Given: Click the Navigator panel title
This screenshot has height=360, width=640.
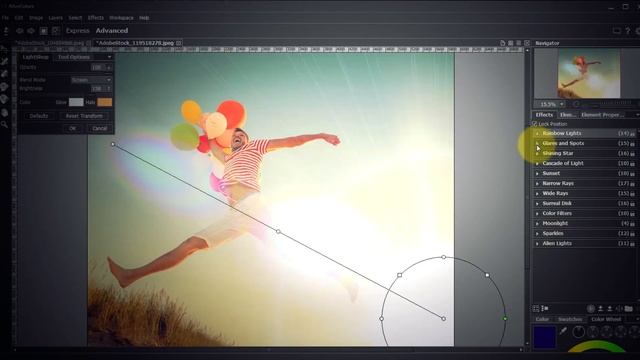Looking at the screenshot, I should 547,43.
